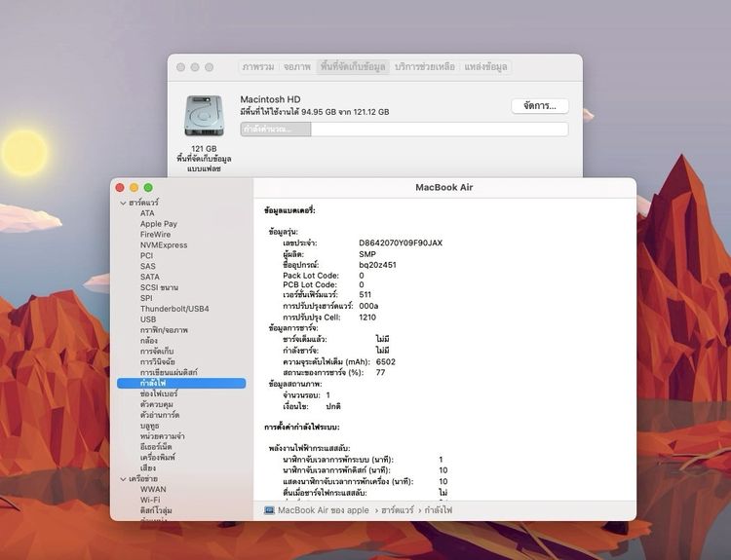Select ดิสก์โวลุ่ม volumes item
731x560 pixels.
click(x=156, y=510)
